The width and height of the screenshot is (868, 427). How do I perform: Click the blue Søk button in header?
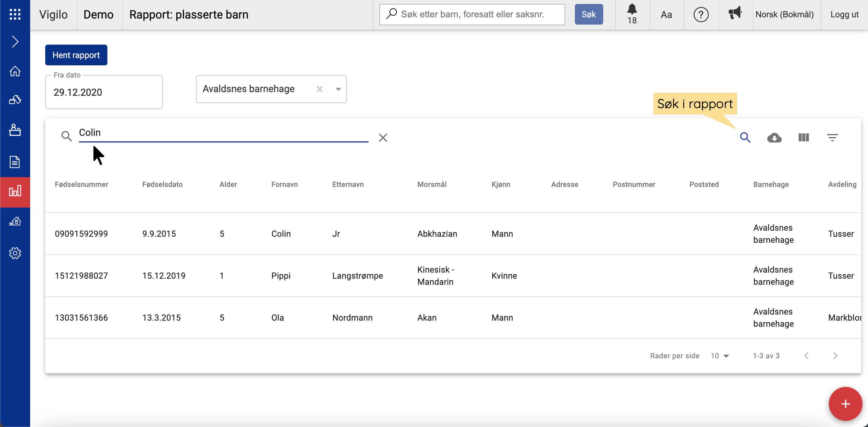point(589,14)
